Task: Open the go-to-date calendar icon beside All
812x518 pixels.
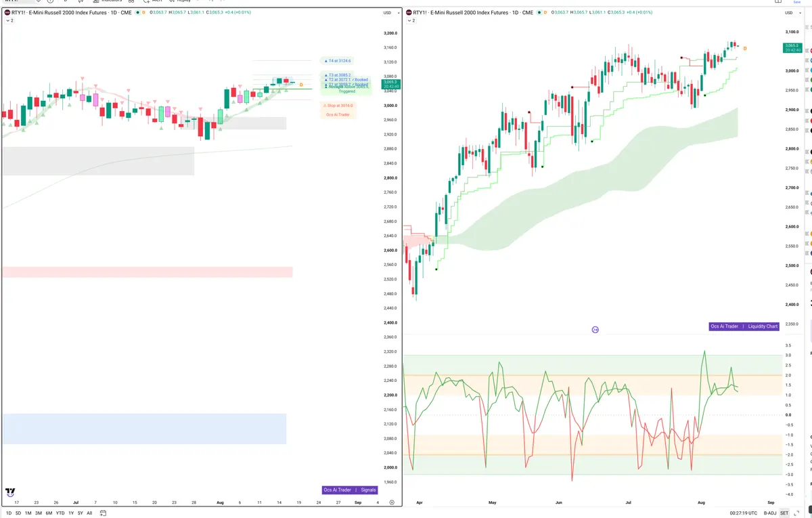Action: pyautogui.click(x=102, y=513)
